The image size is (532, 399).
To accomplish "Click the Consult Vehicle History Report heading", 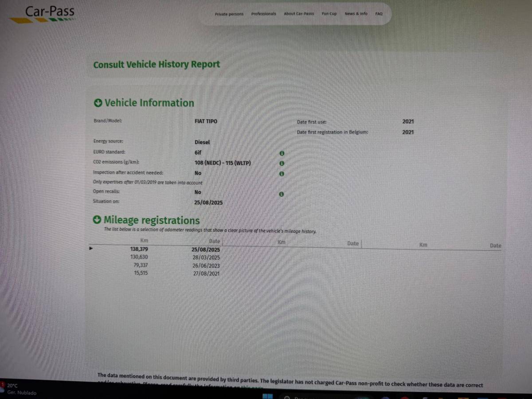I will point(156,64).
